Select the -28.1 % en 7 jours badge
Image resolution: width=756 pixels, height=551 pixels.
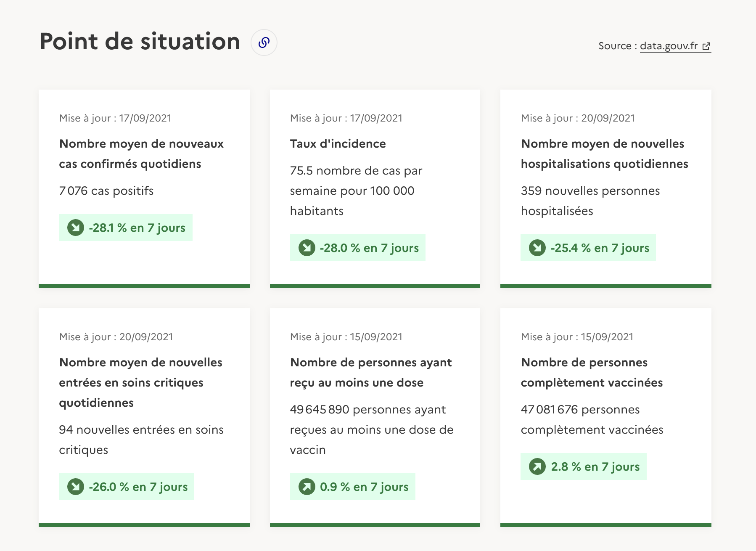(x=126, y=228)
